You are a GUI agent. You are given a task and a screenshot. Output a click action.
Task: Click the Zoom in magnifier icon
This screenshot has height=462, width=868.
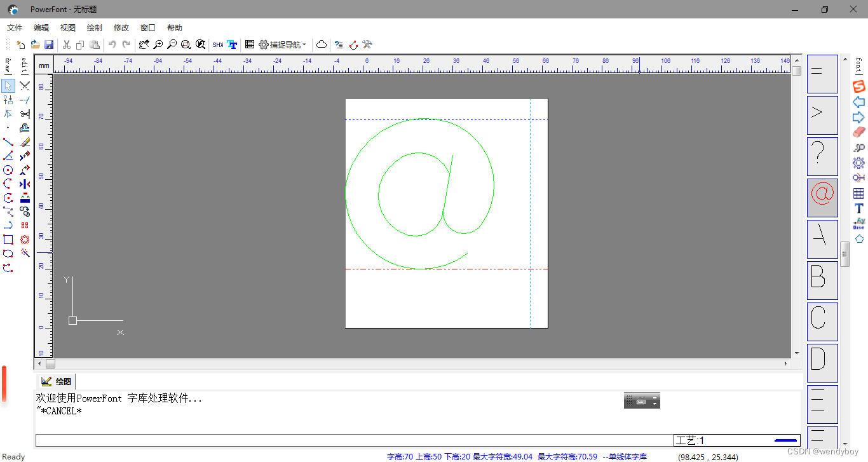pyautogui.click(x=158, y=44)
